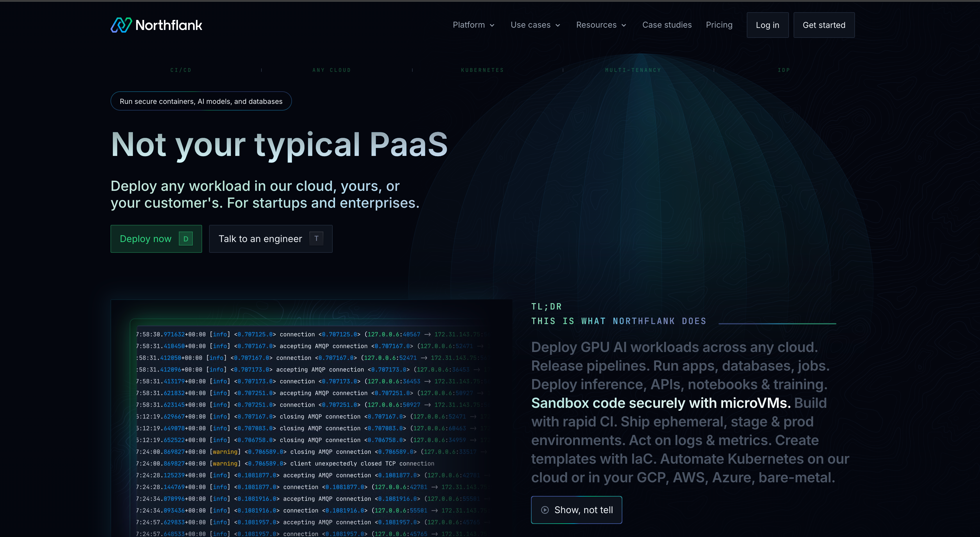This screenshot has height=537, width=980.
Task: Select the KUBERNETES feature tab
Action: coord(482,70)
